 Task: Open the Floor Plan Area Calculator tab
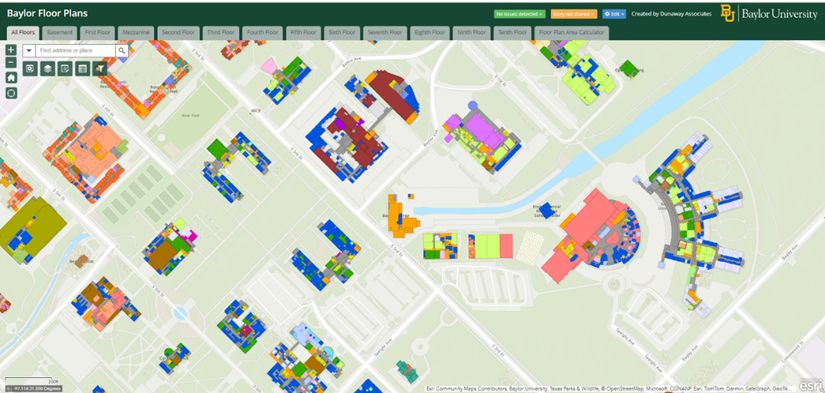click(571, 33)
